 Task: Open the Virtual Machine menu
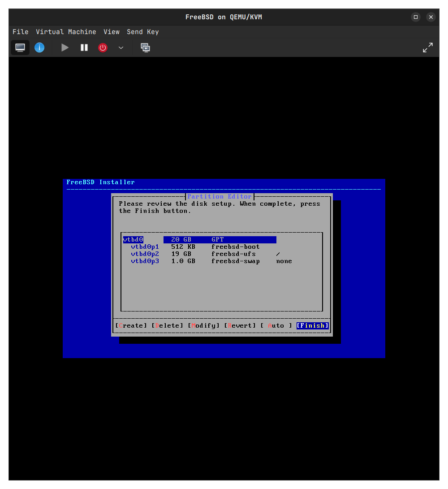(66, 32)
